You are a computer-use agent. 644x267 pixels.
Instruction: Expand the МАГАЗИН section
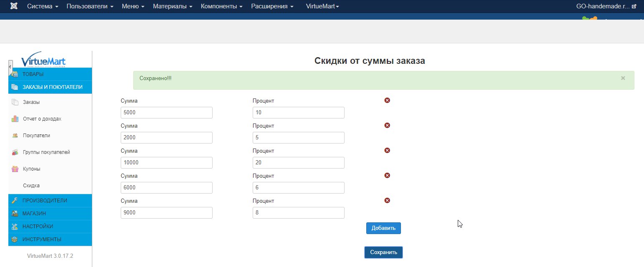[x=50, y=213]
